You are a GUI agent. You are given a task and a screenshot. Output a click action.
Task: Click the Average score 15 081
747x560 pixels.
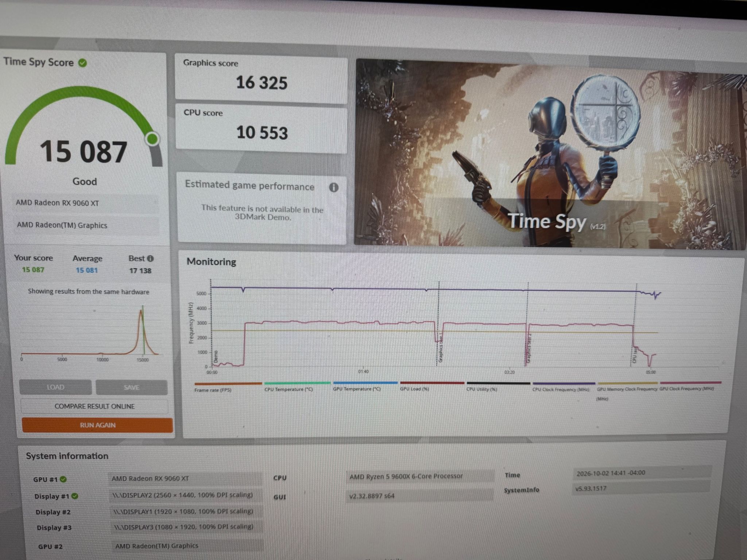87,270
